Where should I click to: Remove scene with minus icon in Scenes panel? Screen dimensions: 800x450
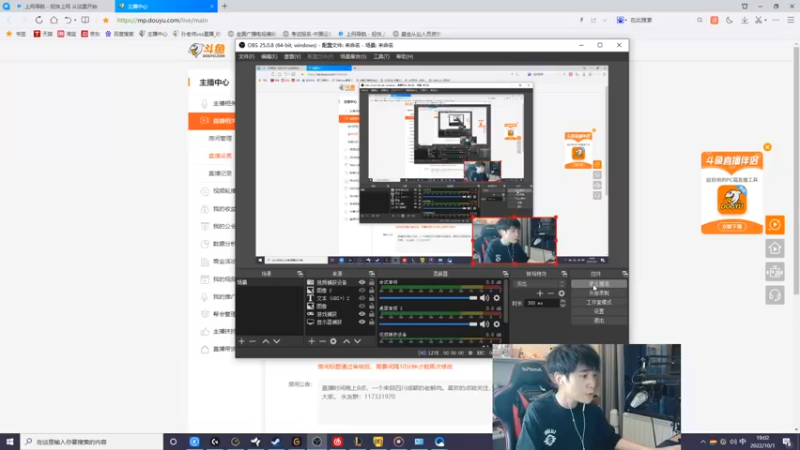(253, 341)
